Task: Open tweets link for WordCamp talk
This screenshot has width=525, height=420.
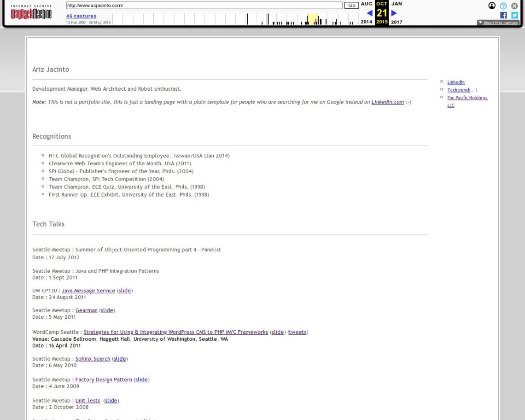Action: (297, 332)
